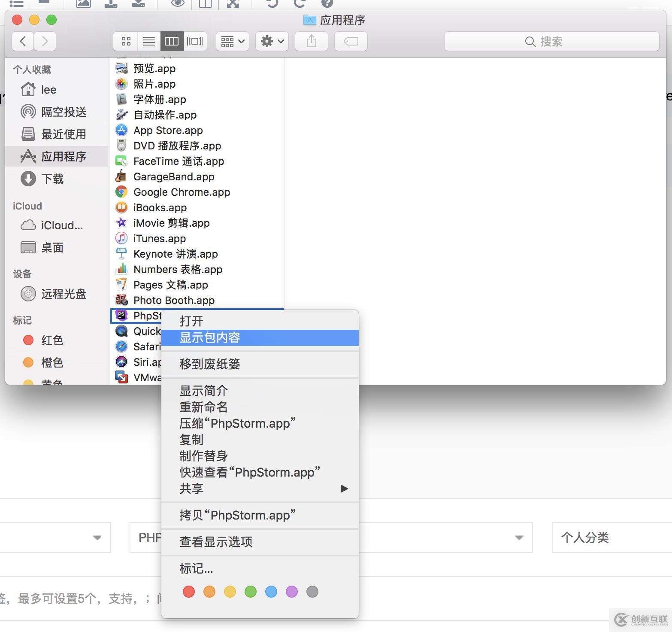Select the Pages 文稿.app icon
This screenshot has height=632, width=672.
coord(122,285)
